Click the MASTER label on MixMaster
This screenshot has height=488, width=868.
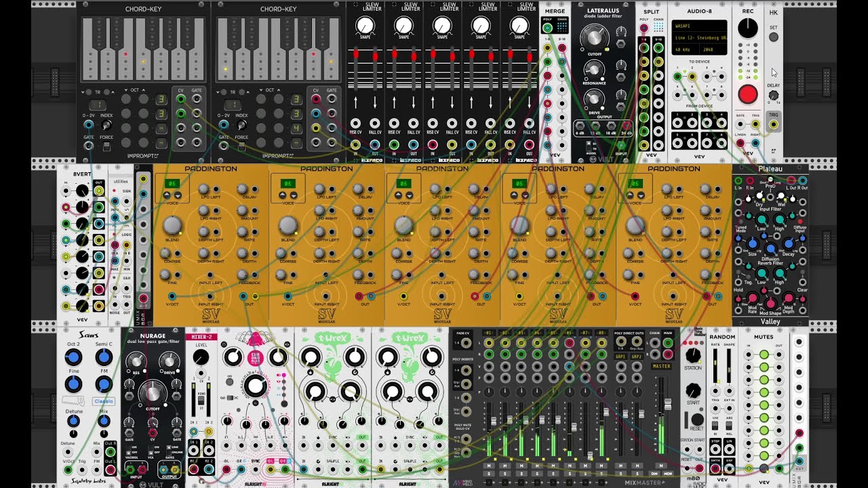click(x=661, y=366)
